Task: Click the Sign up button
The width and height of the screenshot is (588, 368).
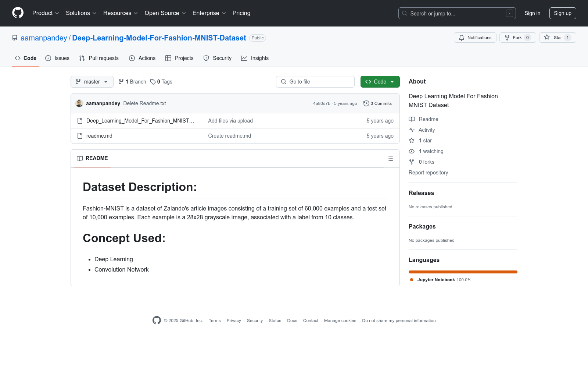Action: pos(563,13)
